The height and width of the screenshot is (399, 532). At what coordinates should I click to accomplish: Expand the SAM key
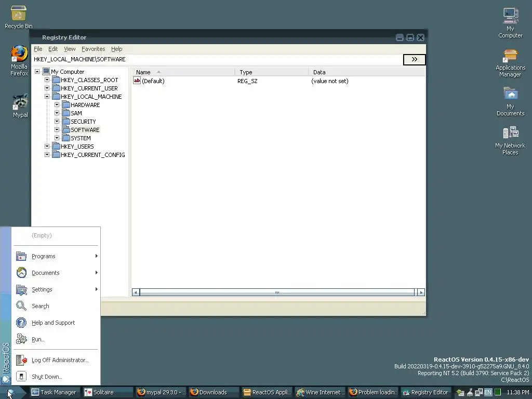[x=57, y=113]
